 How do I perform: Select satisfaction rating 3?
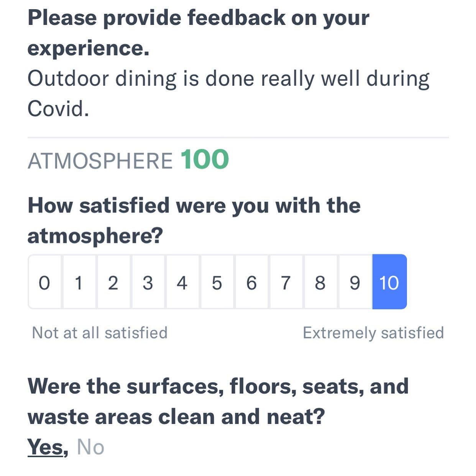[x=148, y=282]
